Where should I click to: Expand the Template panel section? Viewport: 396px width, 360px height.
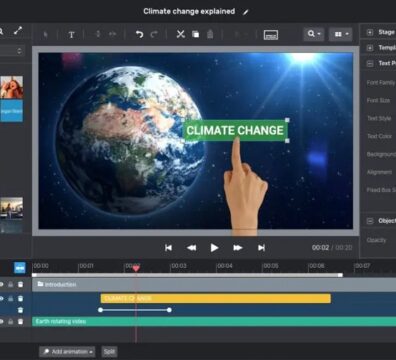370,48
